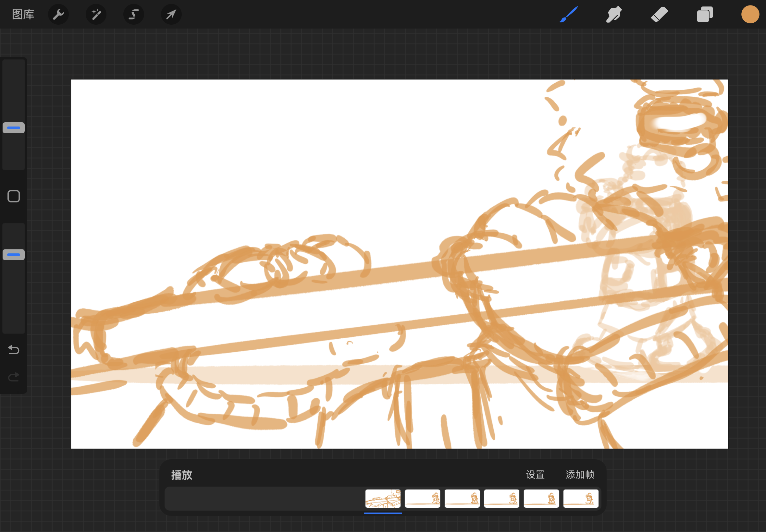Open the Adjustments magic wand menu
The width and height of the screenshot is (766, 532).
click(96, 14)
